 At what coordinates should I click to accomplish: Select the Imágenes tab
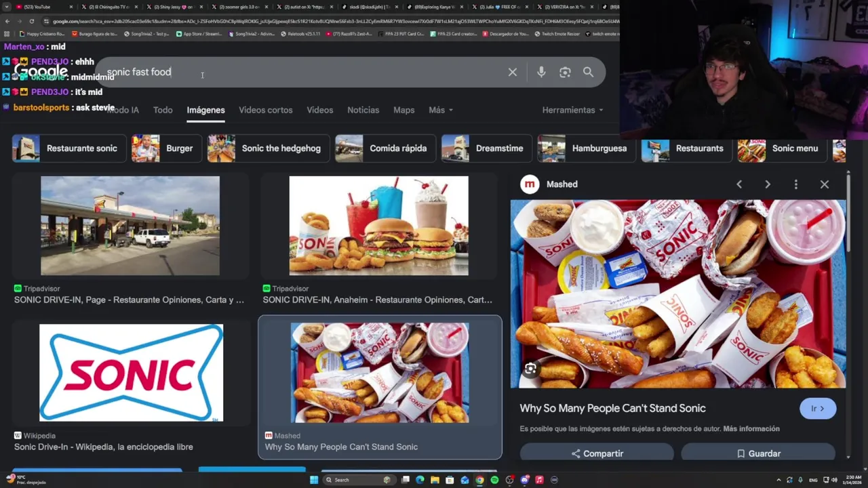pyautogui.click(x=205, y=110)
